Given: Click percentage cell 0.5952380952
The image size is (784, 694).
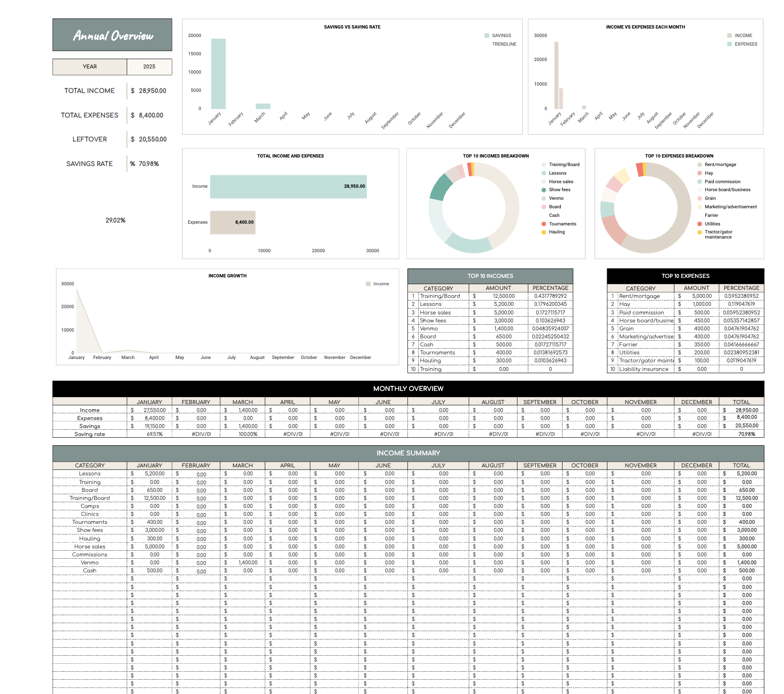Looking at the screenshot, I should (x=741, y=296).
